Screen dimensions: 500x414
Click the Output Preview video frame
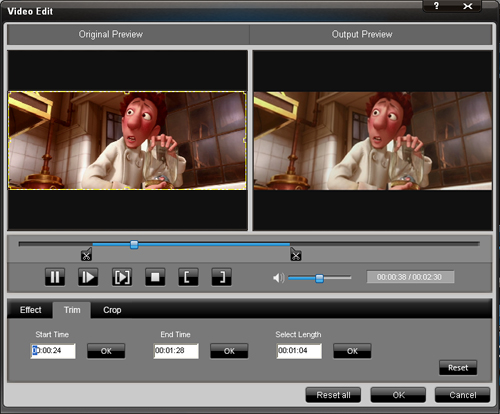pos(373,141)
